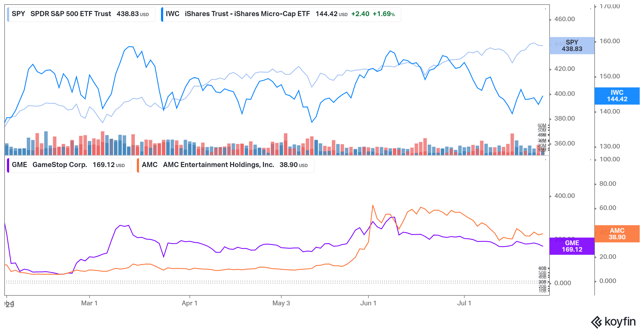
Task: Click the 160.00 value on outer axis
Action: click(610, 41)
